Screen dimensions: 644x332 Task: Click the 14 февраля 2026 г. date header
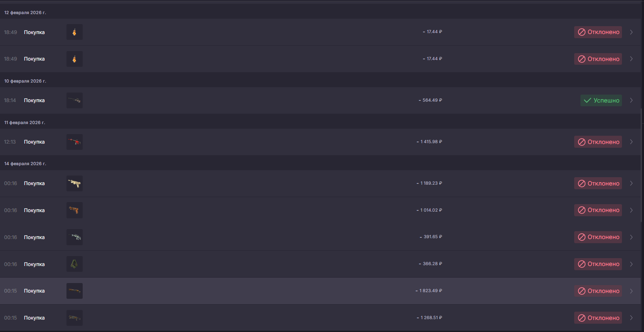coord(25,164)
